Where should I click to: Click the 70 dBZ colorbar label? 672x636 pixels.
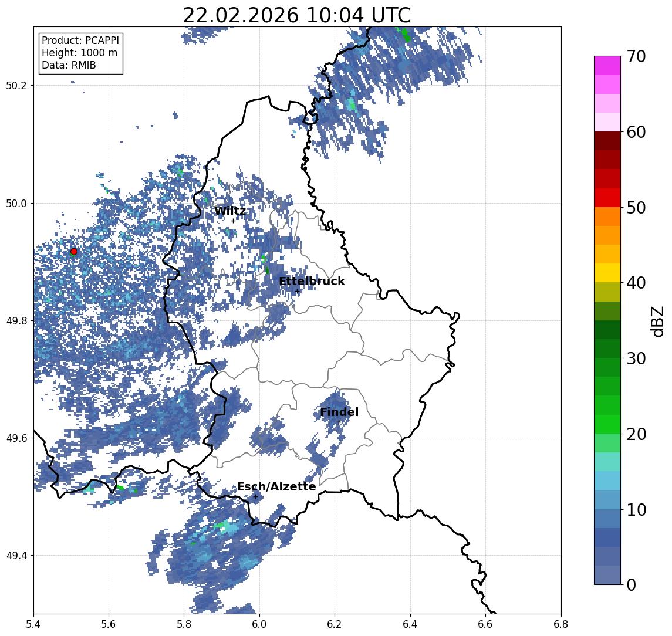[636, 56]
